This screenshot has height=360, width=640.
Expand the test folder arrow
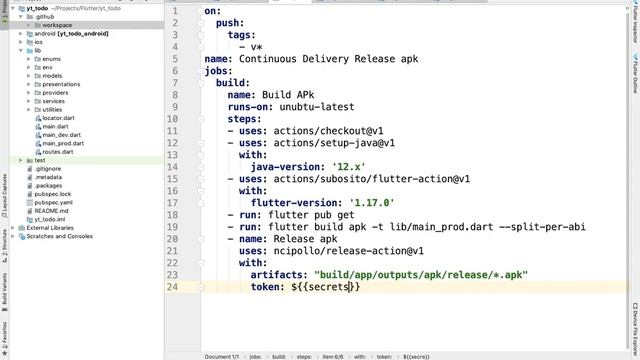21,160
